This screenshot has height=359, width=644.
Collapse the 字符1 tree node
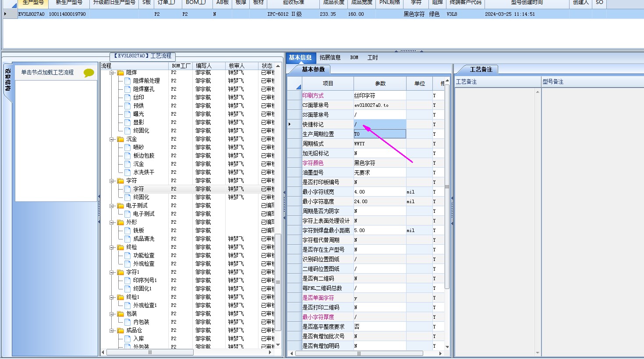pyautogui.click(x=112, y=272)
